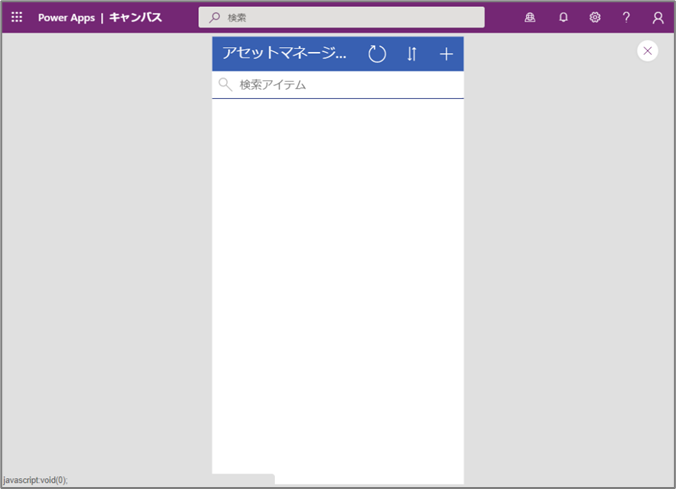This screenshot has width=676, height=489.
Task: Open the environment selector icon
Action: (x=530, y=17)
